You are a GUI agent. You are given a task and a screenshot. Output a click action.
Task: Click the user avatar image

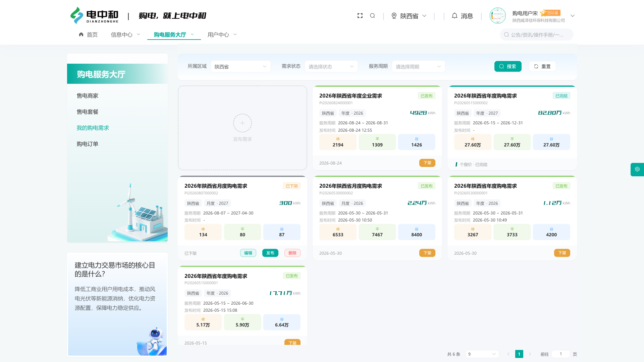tap(498, 16)
